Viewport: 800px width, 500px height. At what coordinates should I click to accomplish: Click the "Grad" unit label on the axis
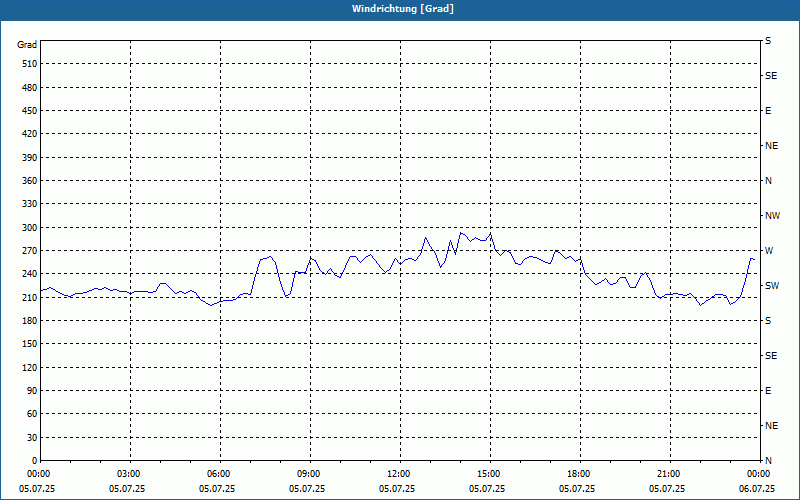(27, 45)
